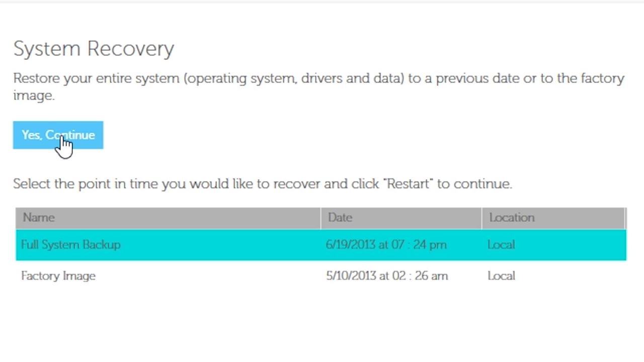Click the divider between Name and Date headers
The width and height of the screenshot is (644, 362).
[x=320, y=218]
